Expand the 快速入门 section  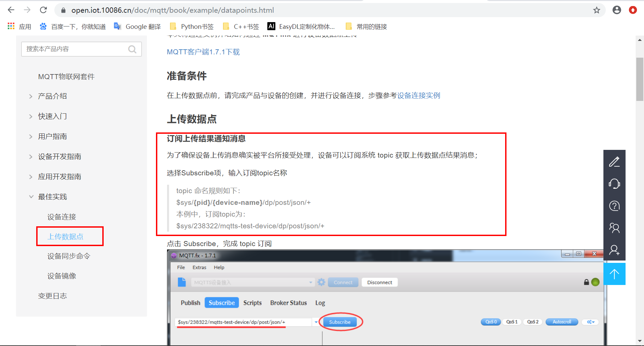coord(52,116)
